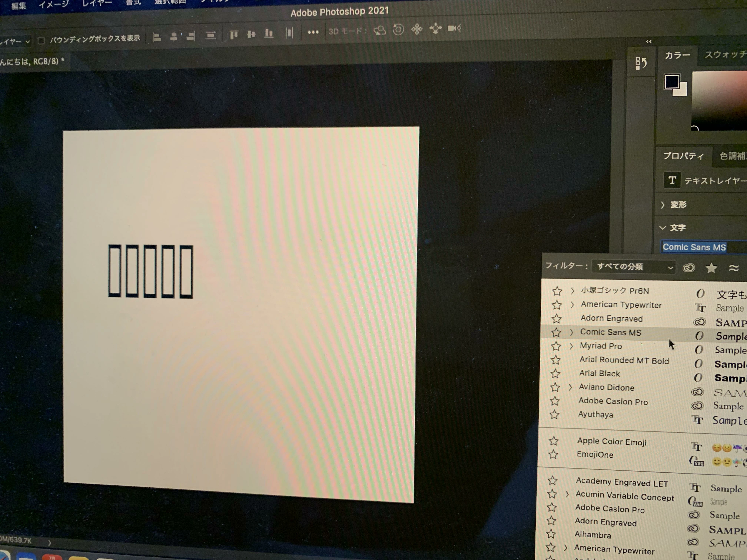This screenshot has width=747, height=560.
Task: Filter fonts by Adobe Fonts cloud icon
Action: (x=689, y=268)
